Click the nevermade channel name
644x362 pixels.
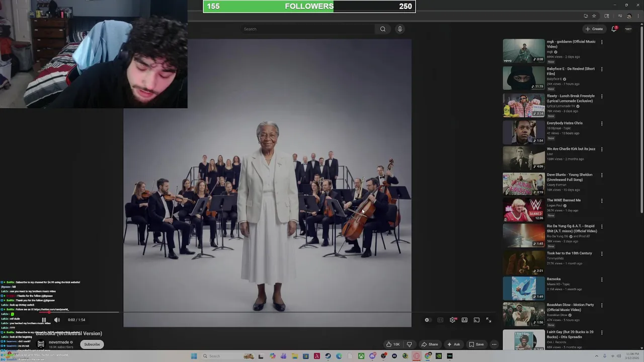[59, 342]
